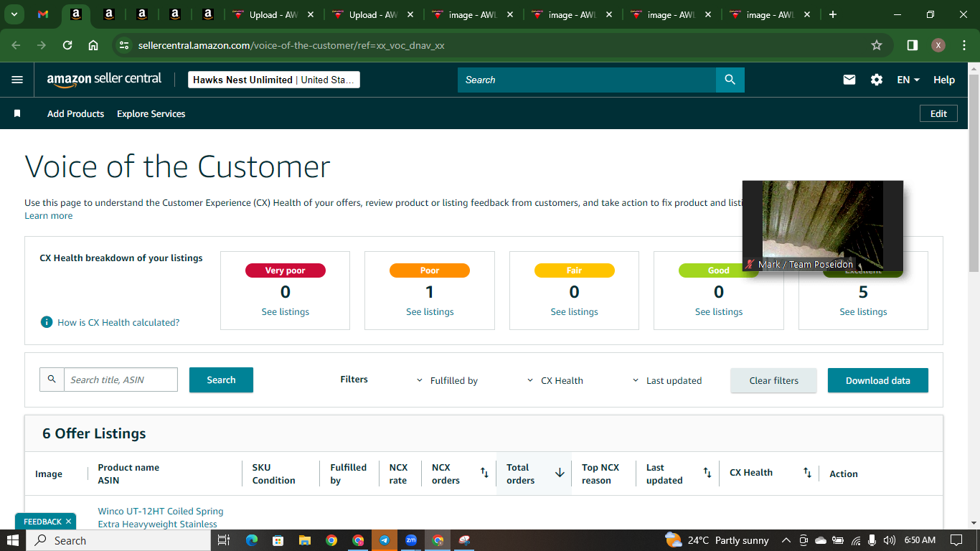Click the browser address bar URL
Viewport: 980px width, 551px height.
pyautogui.click(x=291, y=45)
